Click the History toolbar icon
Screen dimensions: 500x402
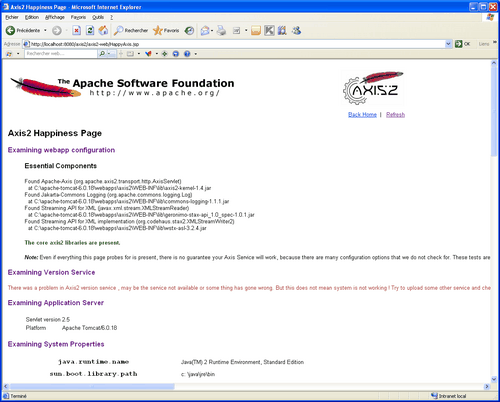pos(189,31)
